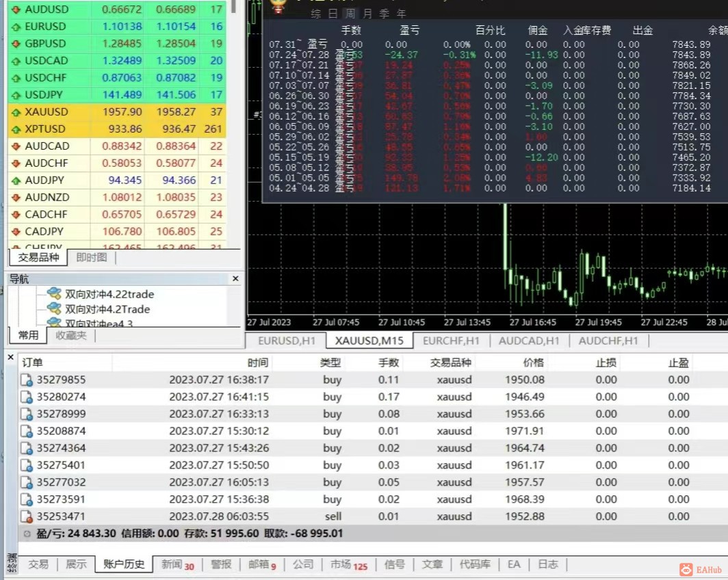Open the 新闻 tab with 30 badge
Viewport: 728px width, 580px height.
click(x=177, y=565)
